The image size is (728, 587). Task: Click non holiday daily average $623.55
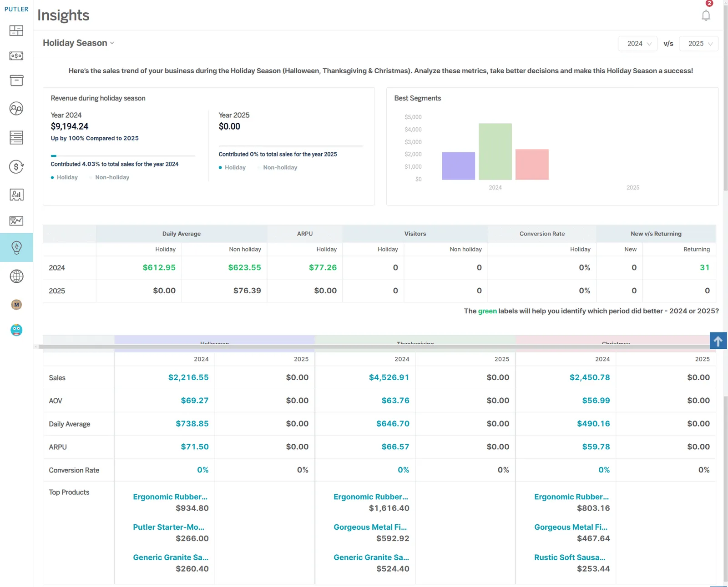pos(244,267)
